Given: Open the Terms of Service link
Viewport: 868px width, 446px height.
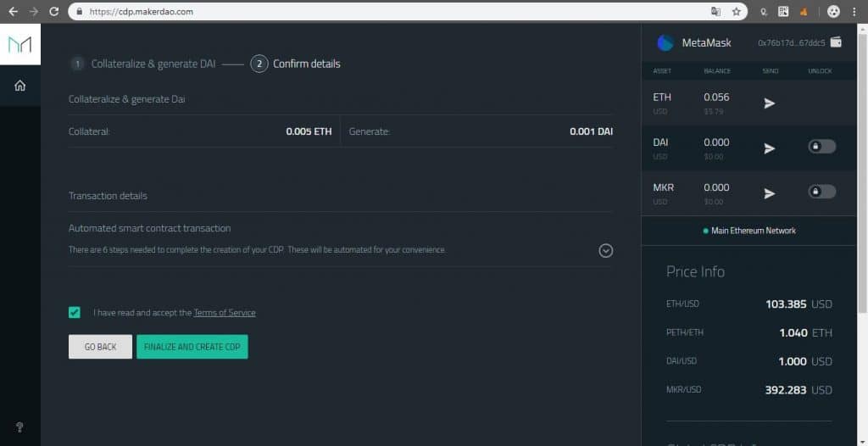Looking at the screenshot, I should point(225,313).
